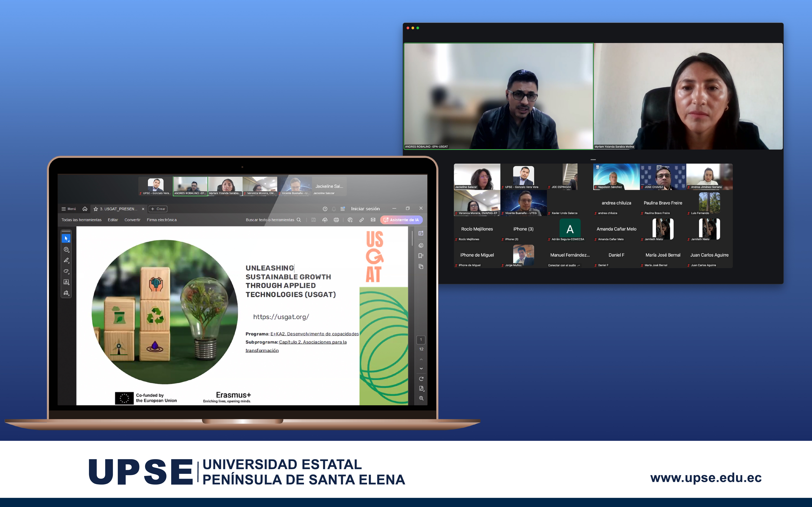Select Andrea Jiménez Soriano tile in Zoom gallery
The image size is (812, 507).
[x=709, y=177]
